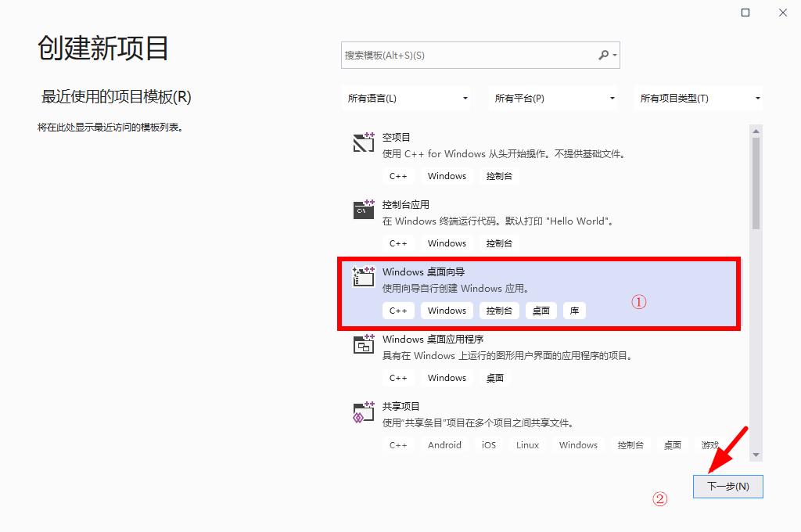
Task: Select the Windows 桌面向导 template icon
Action: (364, 277)
